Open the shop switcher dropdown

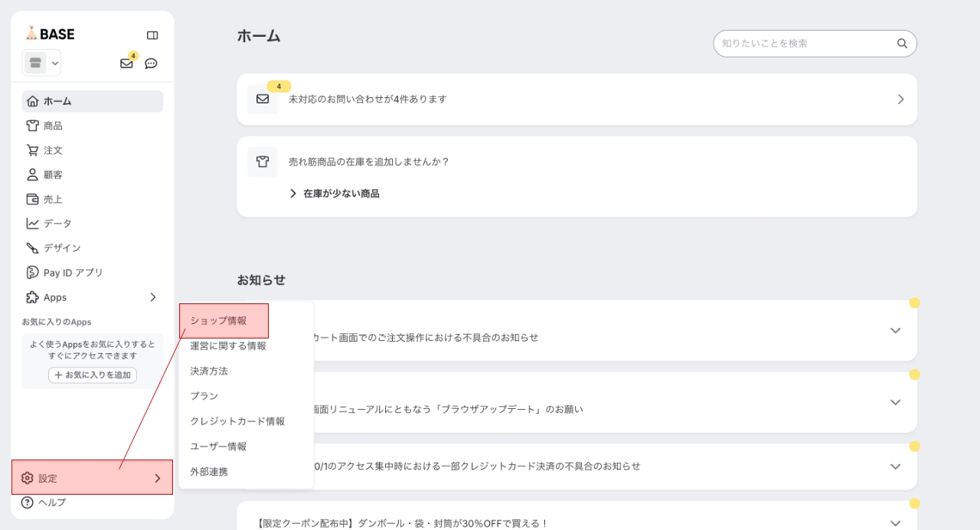tap(42, 63)
